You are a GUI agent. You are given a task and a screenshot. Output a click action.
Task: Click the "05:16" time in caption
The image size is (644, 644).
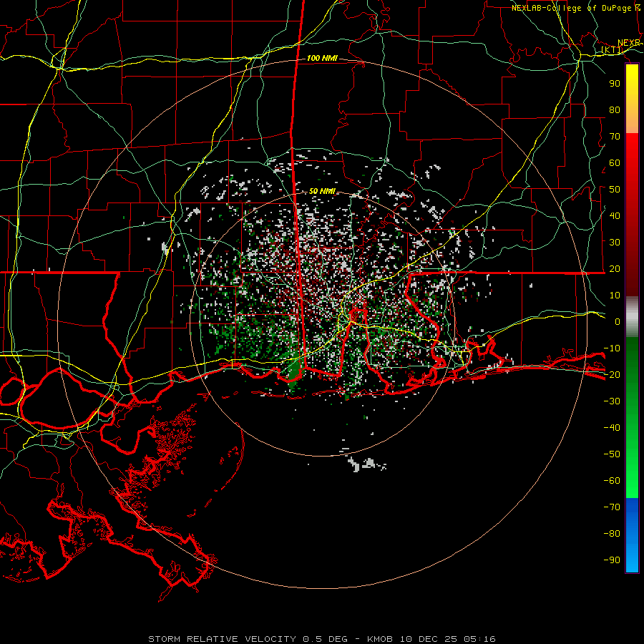[x=479, y=639]
